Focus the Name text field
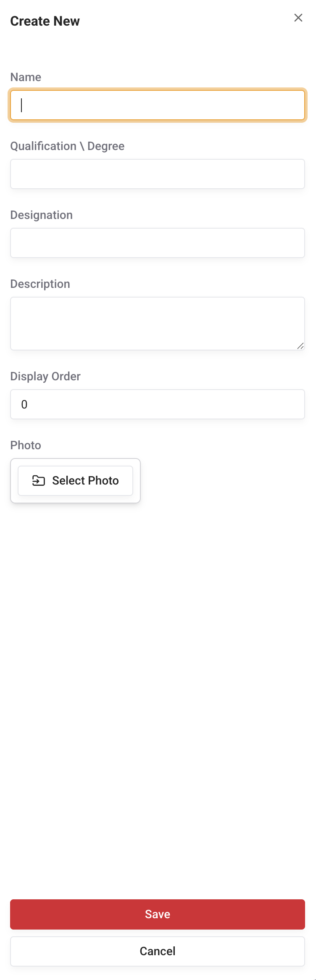Image resolution: width=316 pixels, height=980 pixels. coord(158,105)
